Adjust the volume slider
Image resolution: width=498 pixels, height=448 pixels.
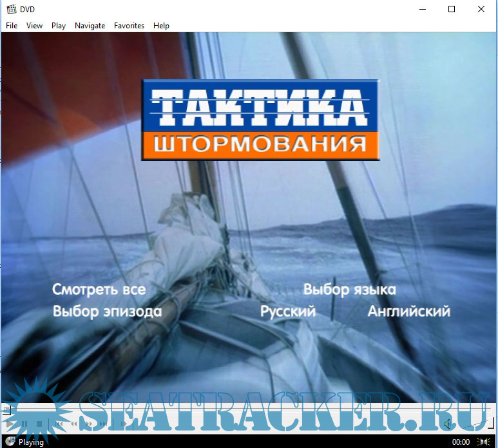click(472, 424)
